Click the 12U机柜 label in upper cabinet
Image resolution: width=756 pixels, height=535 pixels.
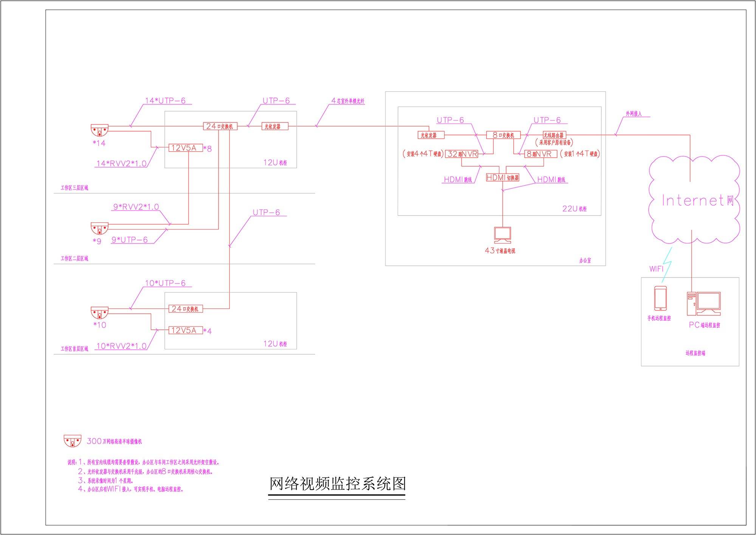click(275, 163)
